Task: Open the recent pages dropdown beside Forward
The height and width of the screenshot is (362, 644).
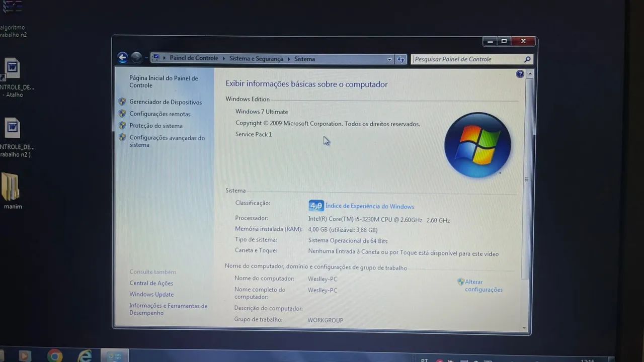Action: coord(146,58)
